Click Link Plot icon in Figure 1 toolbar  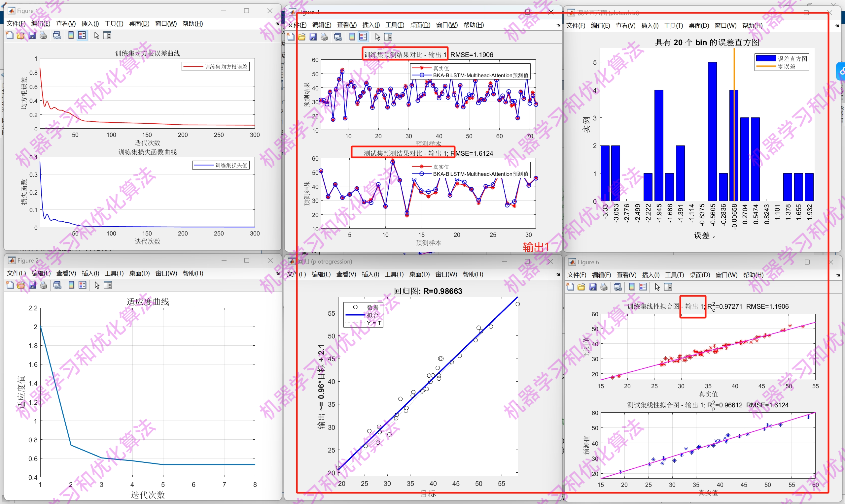(57, 35)
